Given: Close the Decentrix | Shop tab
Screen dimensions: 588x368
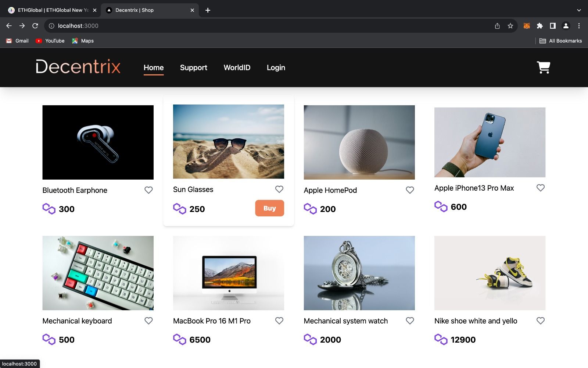Looking at the screenshot, I should 192,10.
